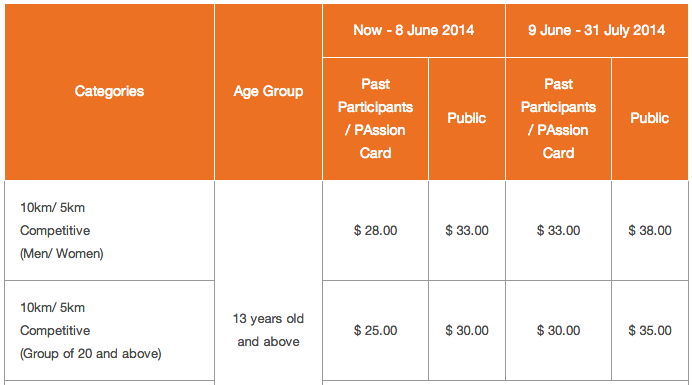Select the 9 June - 31 July 2014 header
The width and height of the screenshot is (692, 385).
(597, 30)
